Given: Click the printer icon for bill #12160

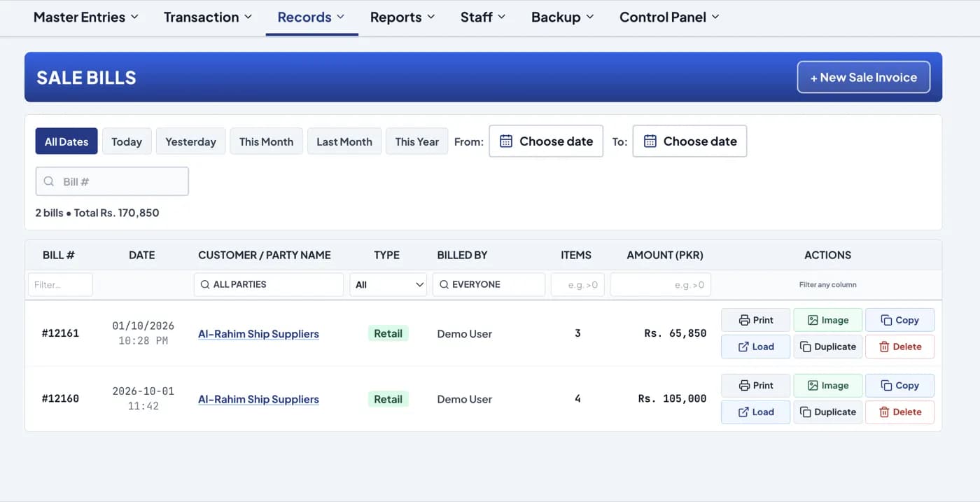Looking at the screenshot, I should coord(744,385).
